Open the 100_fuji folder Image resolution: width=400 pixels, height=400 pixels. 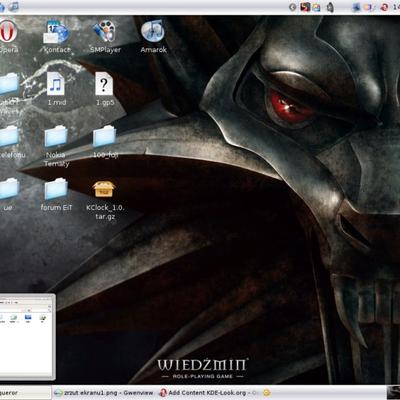coord(105,136)
